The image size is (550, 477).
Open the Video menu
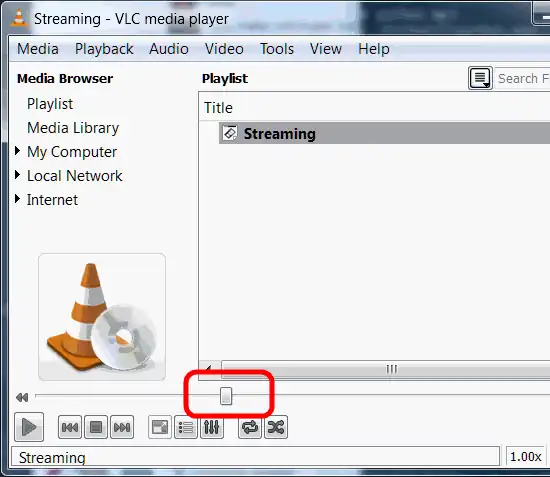224,49
